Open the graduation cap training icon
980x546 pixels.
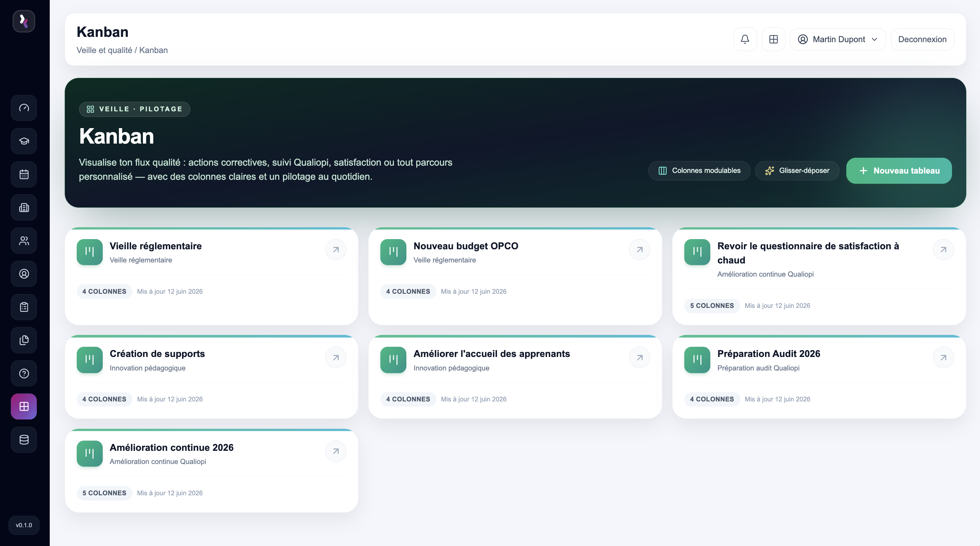coord(24,141)
